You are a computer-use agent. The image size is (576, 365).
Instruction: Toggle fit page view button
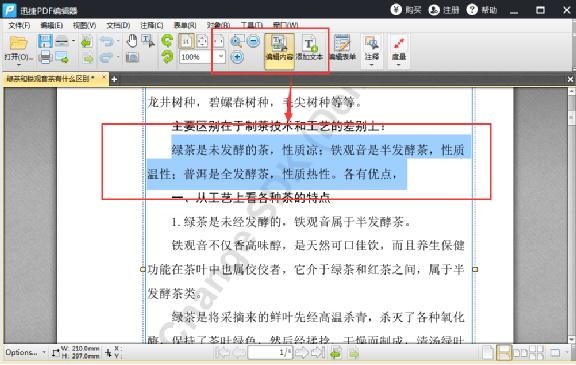click(x=202, y=41)
